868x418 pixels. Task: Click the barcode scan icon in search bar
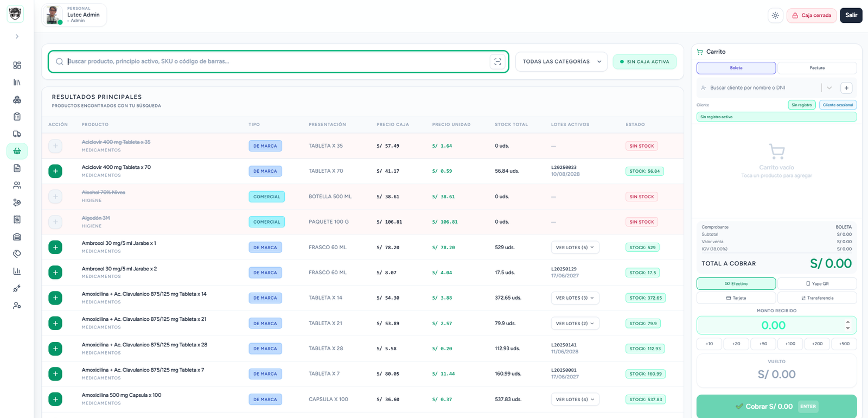(x=497, y=62)
